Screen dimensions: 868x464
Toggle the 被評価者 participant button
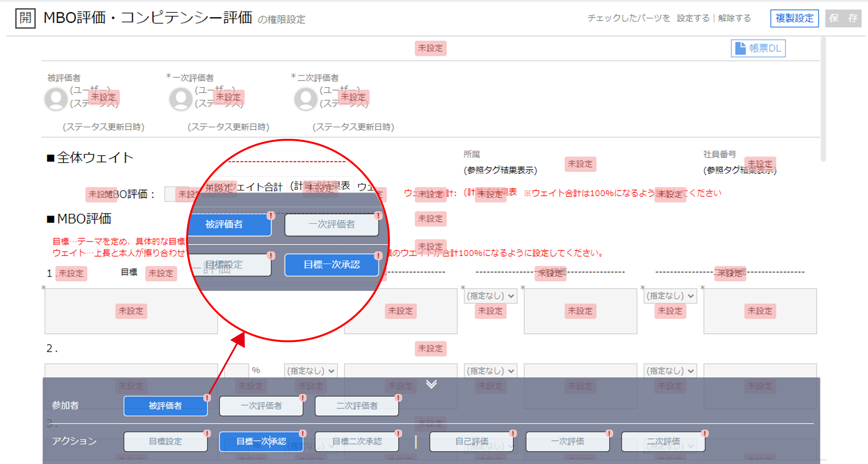coord(165,406)
